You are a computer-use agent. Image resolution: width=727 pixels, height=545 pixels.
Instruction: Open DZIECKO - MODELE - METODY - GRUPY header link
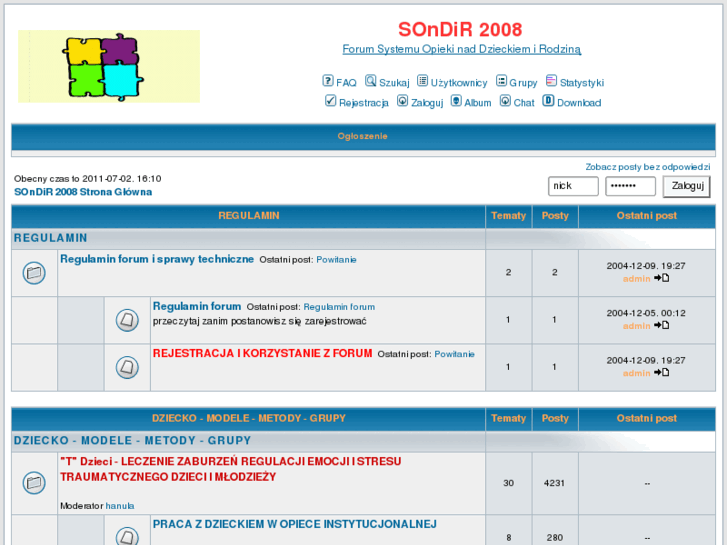249,418
